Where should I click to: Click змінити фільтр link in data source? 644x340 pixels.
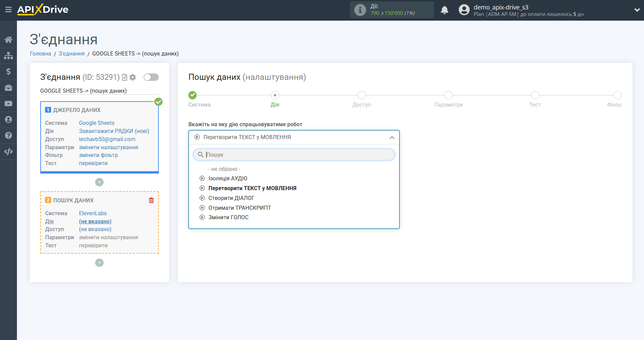click(98, 155)
